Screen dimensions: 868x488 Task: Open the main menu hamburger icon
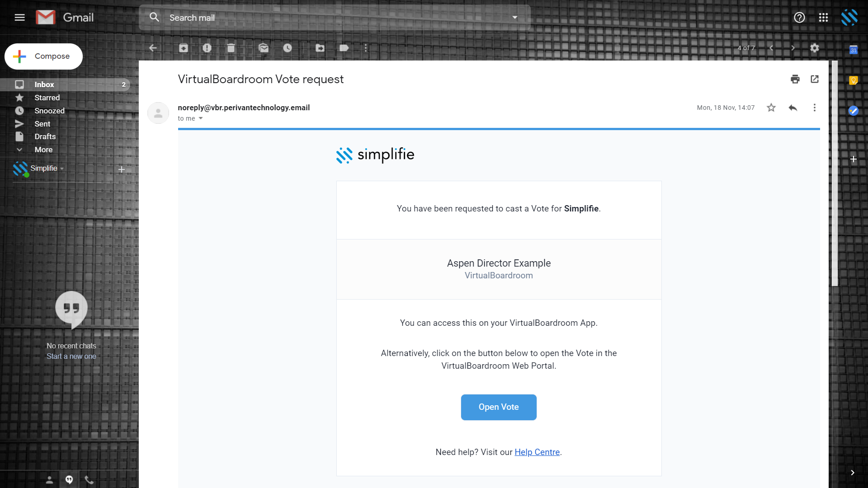click(x=19, y=18)
